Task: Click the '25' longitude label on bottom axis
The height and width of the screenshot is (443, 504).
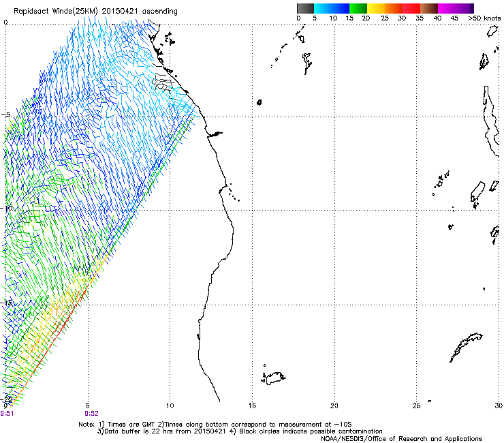Action: coord(417,406)
